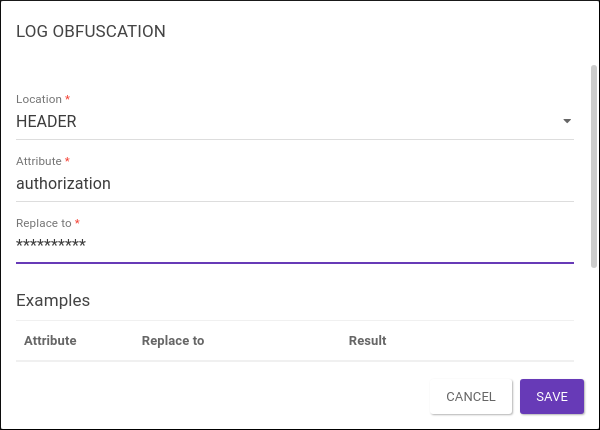The height and width of the screenshot is (430, 600).
Task: Click the purple underline of the Replace to field
Action: (295, 262)
